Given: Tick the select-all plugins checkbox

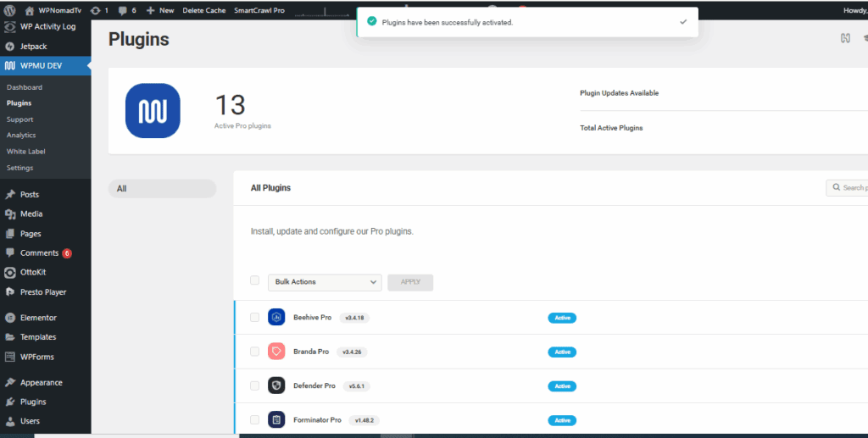Looking at the screenshot, I should [254, 280].
